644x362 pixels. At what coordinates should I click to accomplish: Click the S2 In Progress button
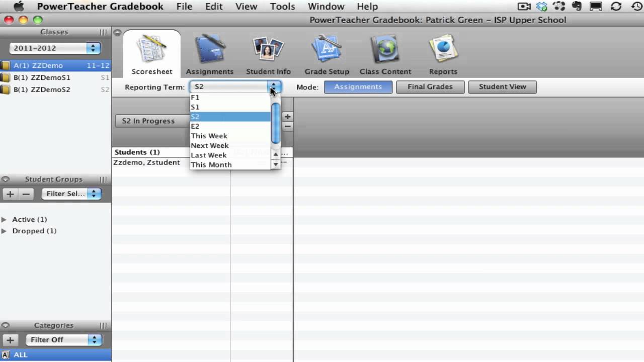click(x=152, y=121)
